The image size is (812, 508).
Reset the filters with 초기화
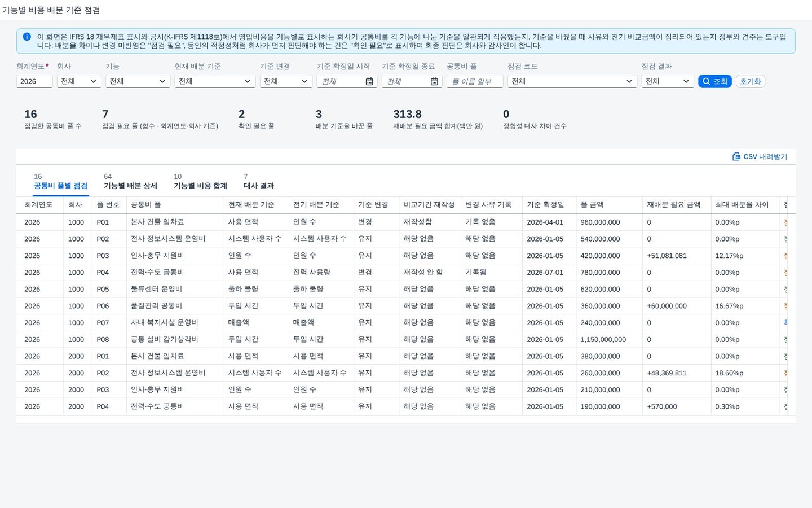click(x=750, y=81)
